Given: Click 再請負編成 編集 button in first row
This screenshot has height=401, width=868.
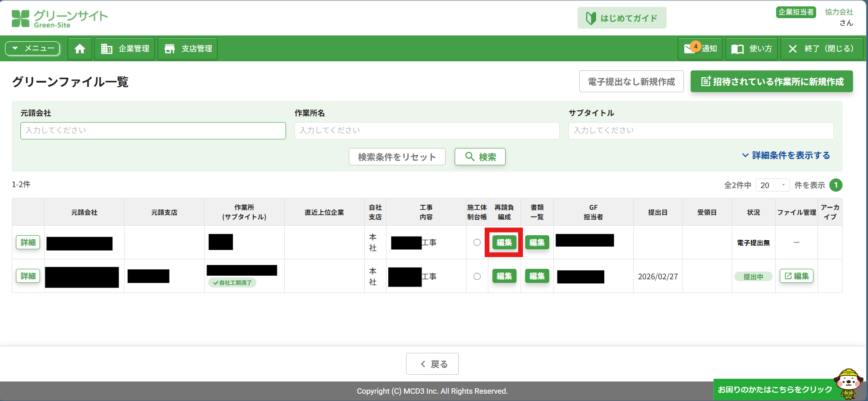Looking at the screenshot, I should coord(504,243).
